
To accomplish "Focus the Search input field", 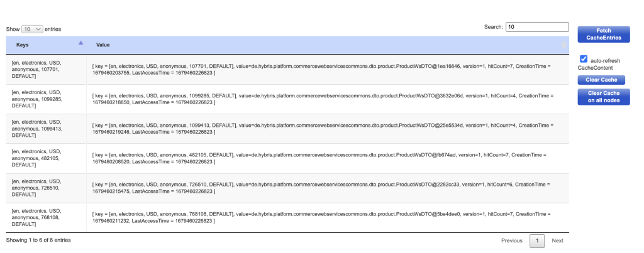I will (x=536, y=27).
